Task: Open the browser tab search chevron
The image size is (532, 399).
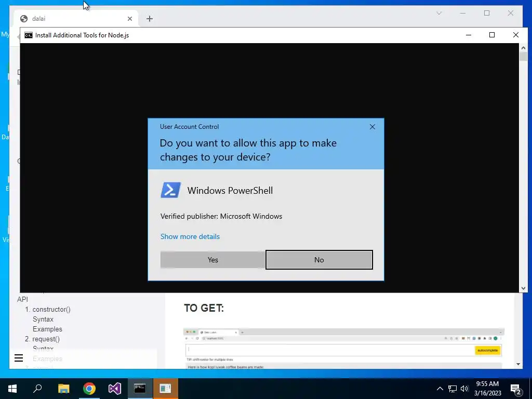Action: (438, 13)
